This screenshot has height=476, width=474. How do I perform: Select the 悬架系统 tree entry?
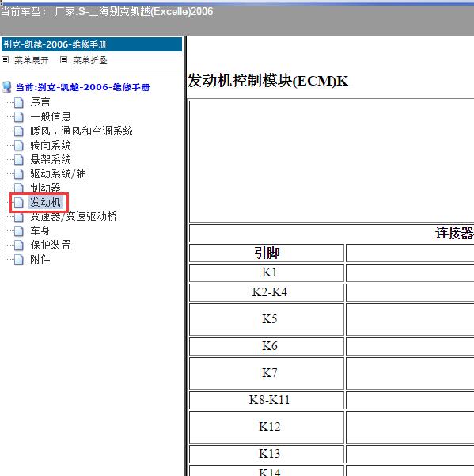tap(51, 159)
